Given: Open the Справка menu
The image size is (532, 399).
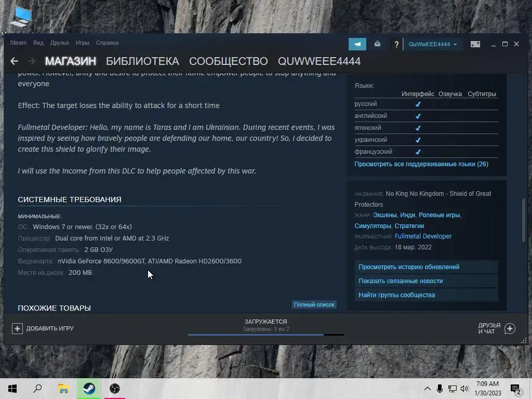Looking at the screenshot, I should pyautogui.click(x=107, y=43).
